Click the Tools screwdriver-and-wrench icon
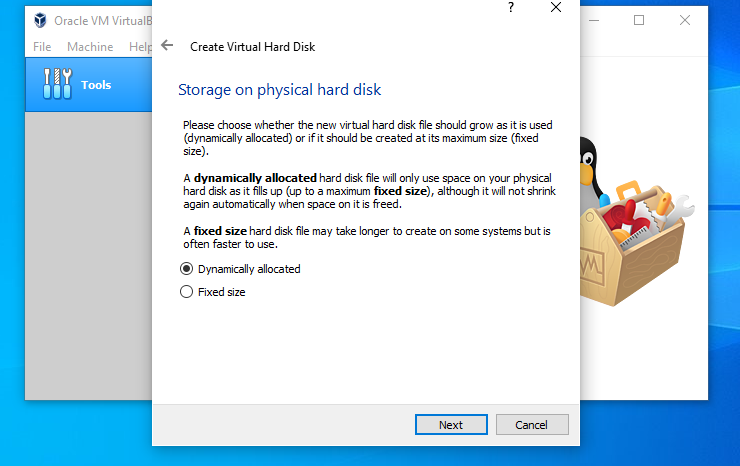The image size is (740, 466). point(57,84)
